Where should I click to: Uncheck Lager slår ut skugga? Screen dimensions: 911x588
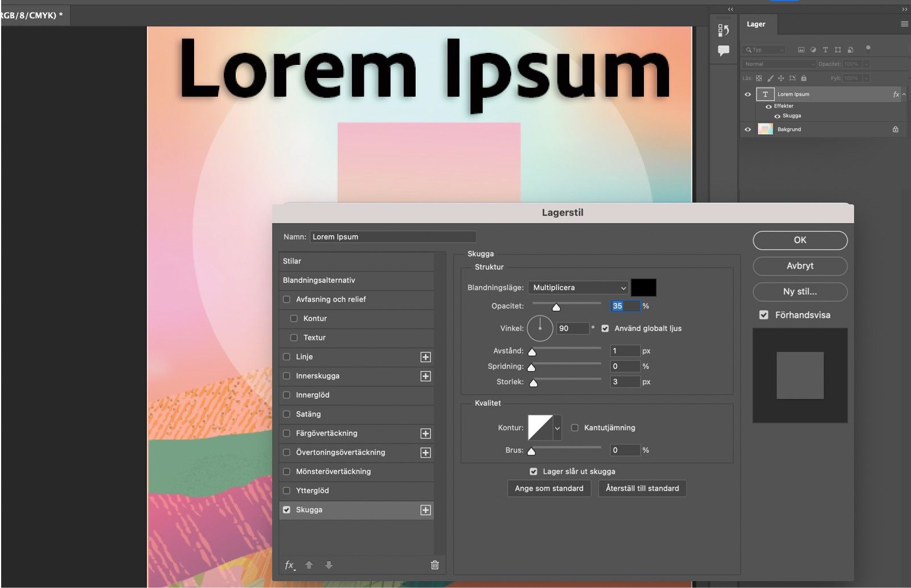coord(533,471)
